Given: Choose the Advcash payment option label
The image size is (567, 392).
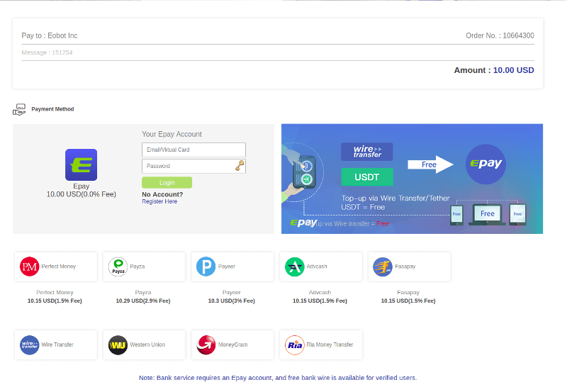Looking at the screenshot, I should click(317, 267).
